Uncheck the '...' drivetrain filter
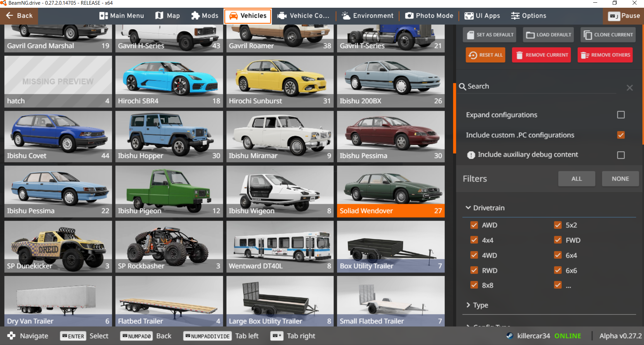Viewport: 644px width, 345px height. click(x=558, y=285)
